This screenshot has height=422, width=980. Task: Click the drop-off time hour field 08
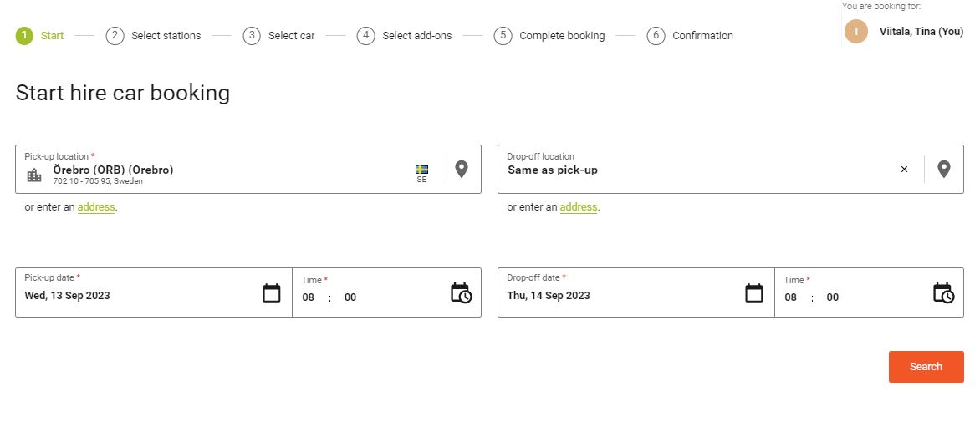791,297
